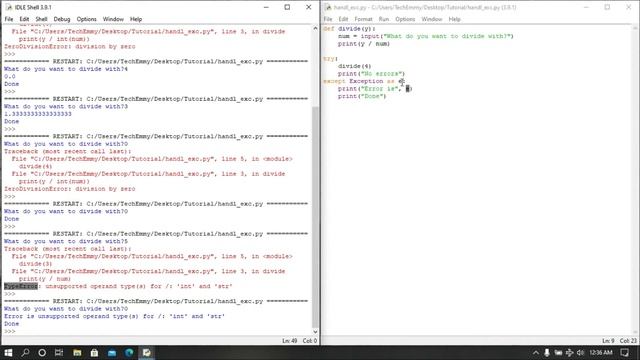Open the Edit menu in IDLE Shell
640x360 pixels.
pos(24,19)
